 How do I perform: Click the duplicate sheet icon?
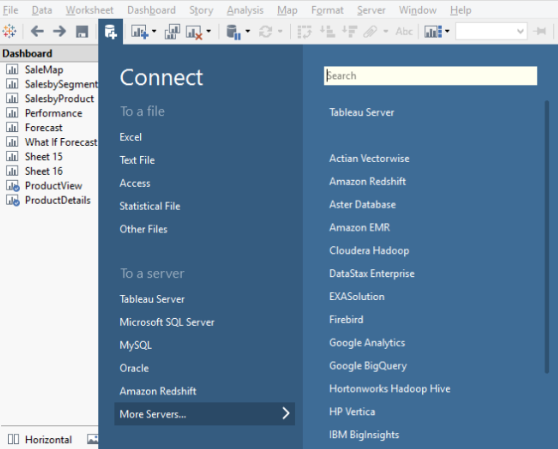[172, 31]
